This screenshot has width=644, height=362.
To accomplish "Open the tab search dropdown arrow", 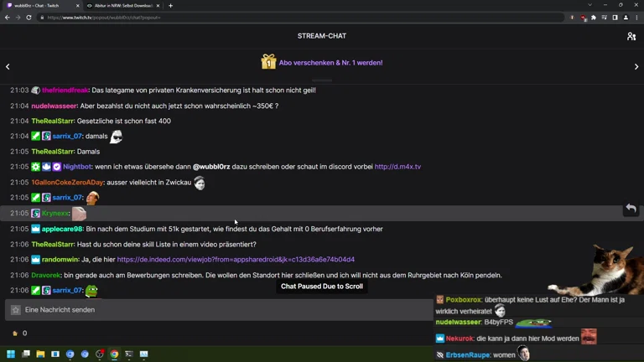I will (589, 5).
